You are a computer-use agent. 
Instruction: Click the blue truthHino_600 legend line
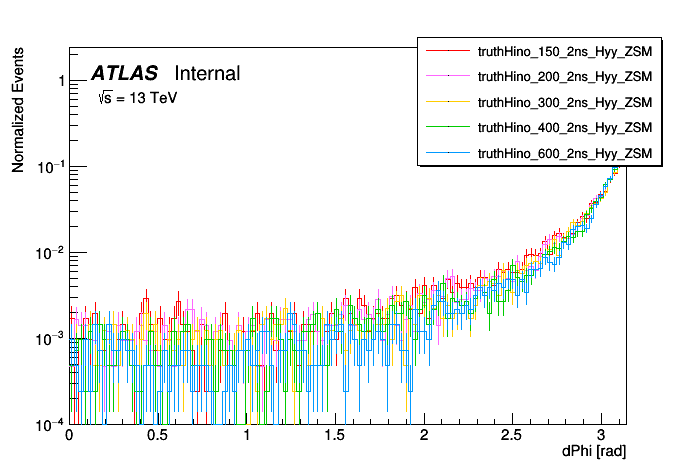click(x=448, y=153)
